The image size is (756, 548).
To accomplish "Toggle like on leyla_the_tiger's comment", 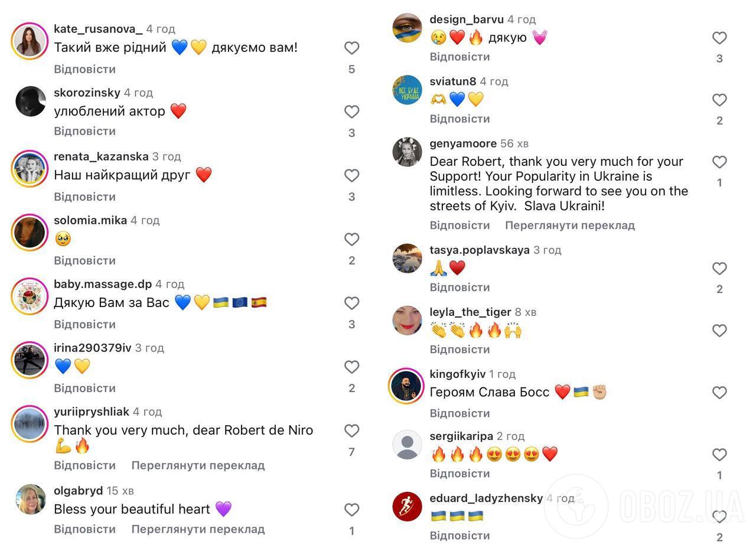I will pos(719,331).
